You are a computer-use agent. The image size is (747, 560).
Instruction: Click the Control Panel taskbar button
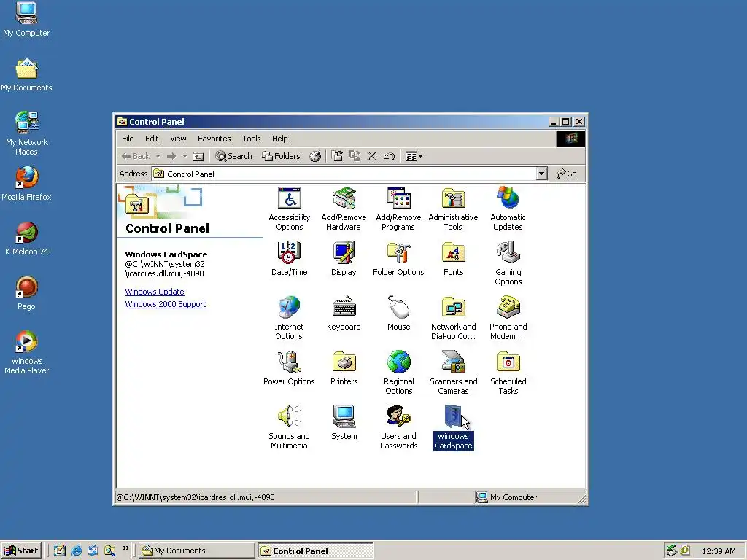[315, 551]
